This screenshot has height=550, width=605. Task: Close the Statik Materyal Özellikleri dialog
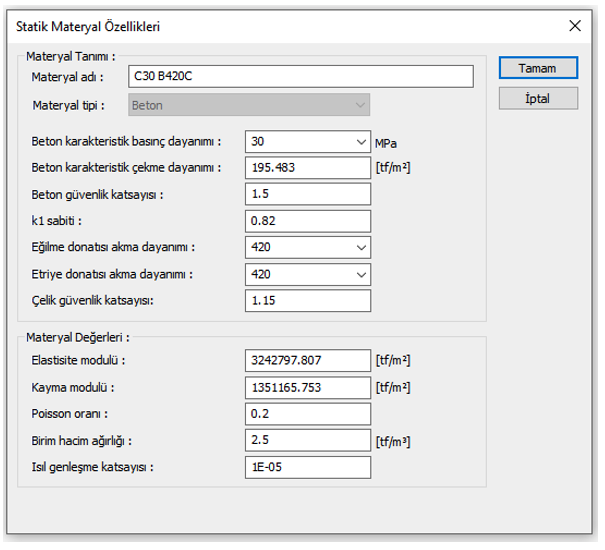(575, 26)
